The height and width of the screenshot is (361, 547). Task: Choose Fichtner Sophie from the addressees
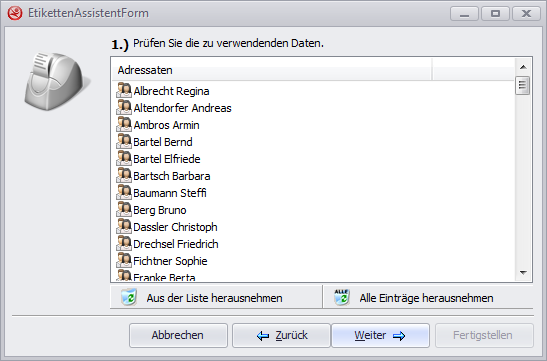(x=170, y=261)
